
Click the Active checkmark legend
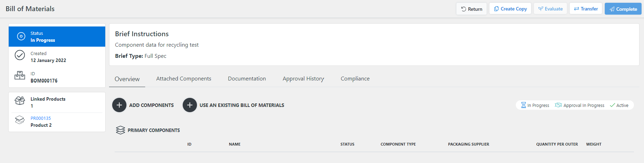(619, 105)
